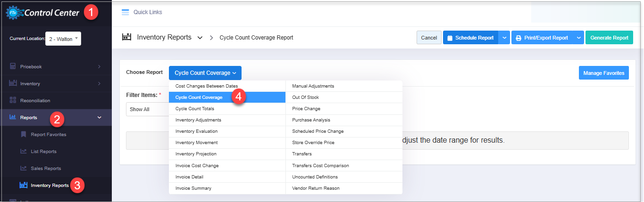Click the Inventory icon in sidebar
Viewport: 644px width, 202px height.
(13, 84)
